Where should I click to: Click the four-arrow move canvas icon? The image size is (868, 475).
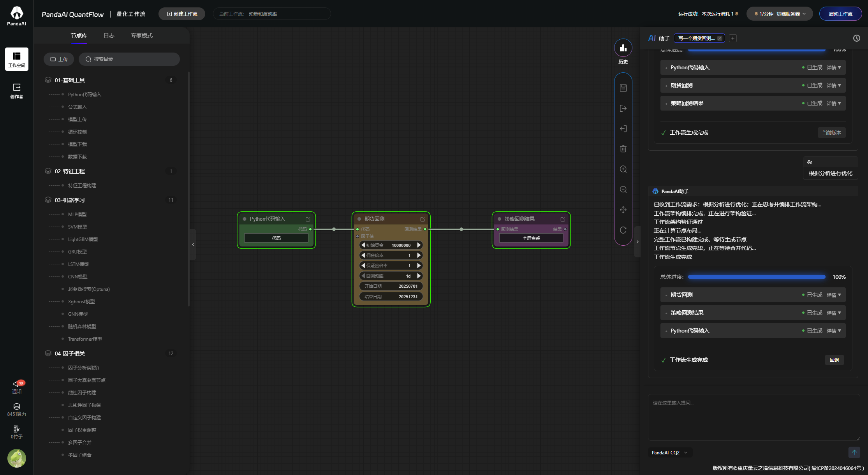click(623, 209)
